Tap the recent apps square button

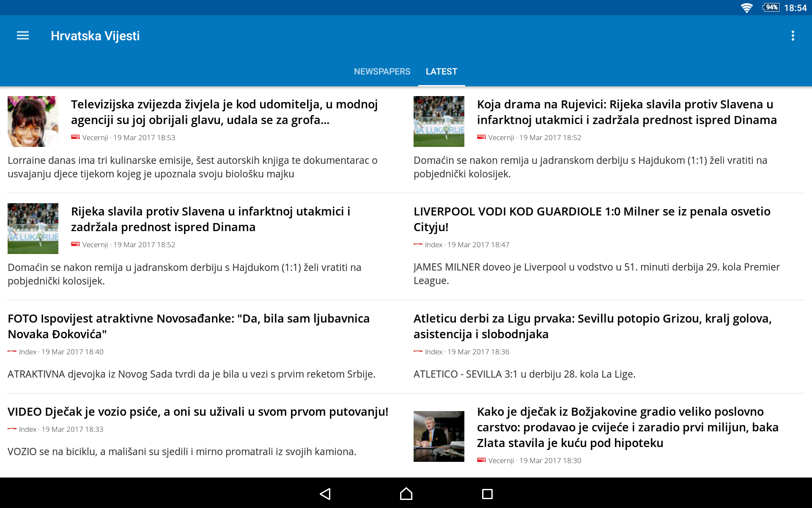click(x=487, y=494)
